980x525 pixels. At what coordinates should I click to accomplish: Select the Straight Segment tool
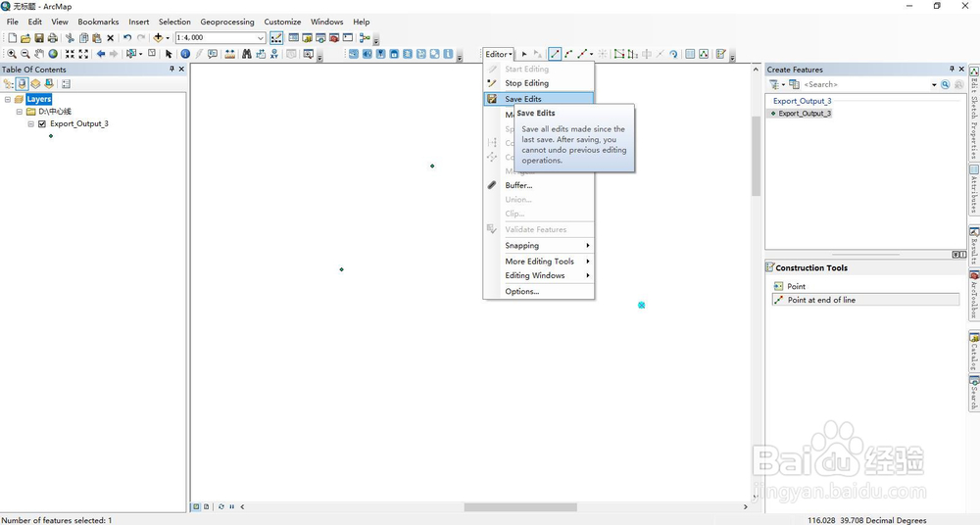click(555, 55)
